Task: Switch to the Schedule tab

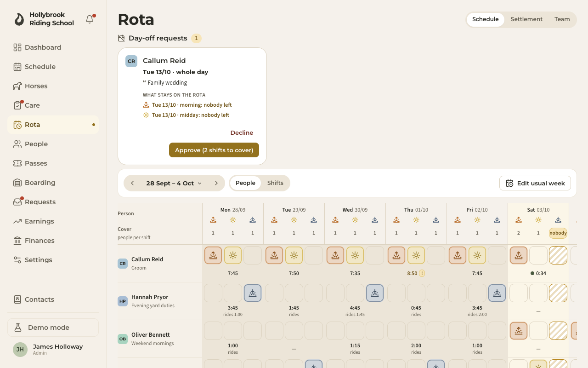Action: click(486, 19)
